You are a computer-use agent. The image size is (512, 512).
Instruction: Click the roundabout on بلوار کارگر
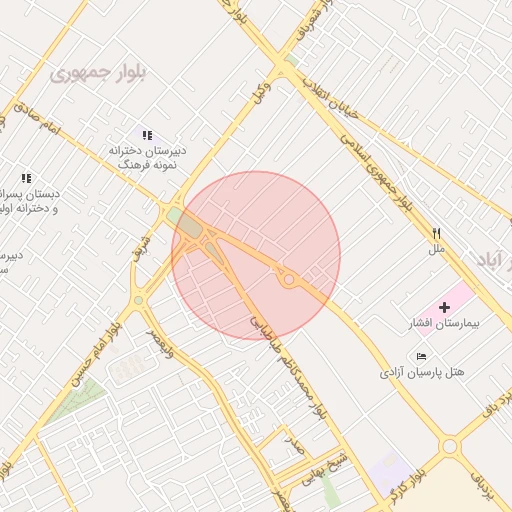pyautogui.click(x=449, y=446)
